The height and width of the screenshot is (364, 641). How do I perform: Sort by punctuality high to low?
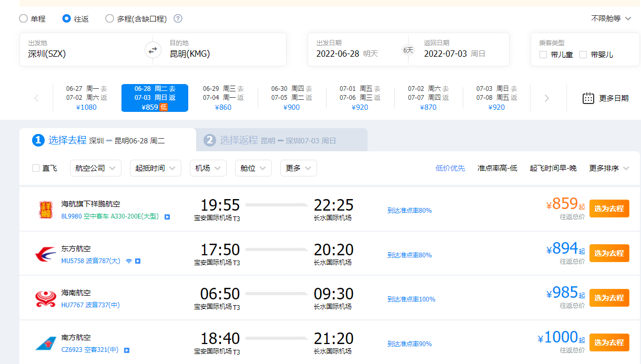pyautogui.click(x=497, y=168)
